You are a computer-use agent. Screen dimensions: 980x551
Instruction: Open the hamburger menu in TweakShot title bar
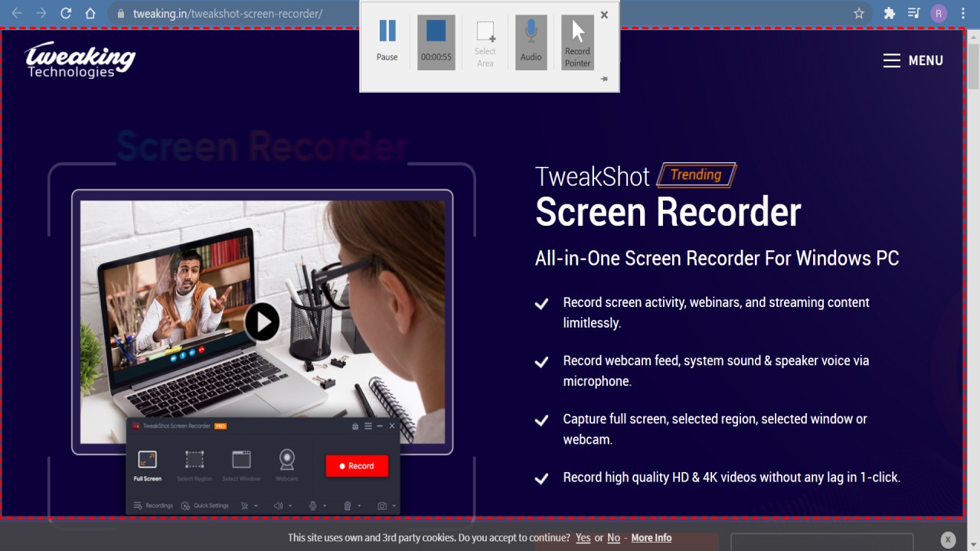368,426
